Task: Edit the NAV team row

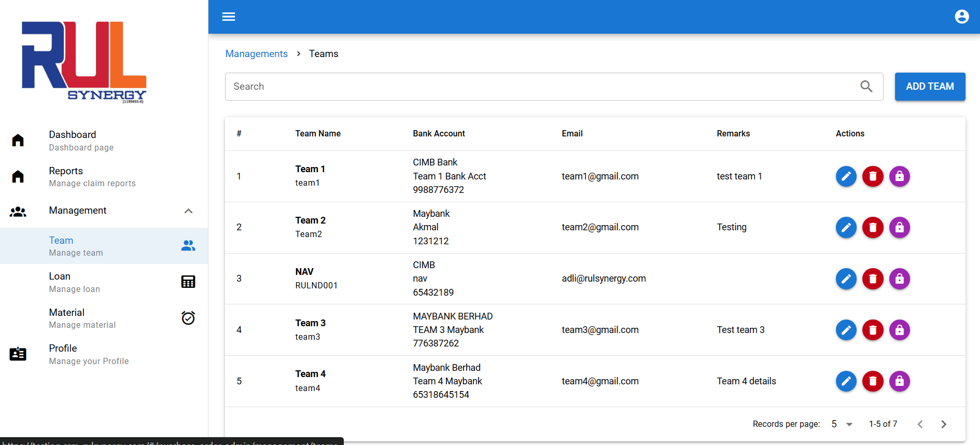Action: click(846, 279)
